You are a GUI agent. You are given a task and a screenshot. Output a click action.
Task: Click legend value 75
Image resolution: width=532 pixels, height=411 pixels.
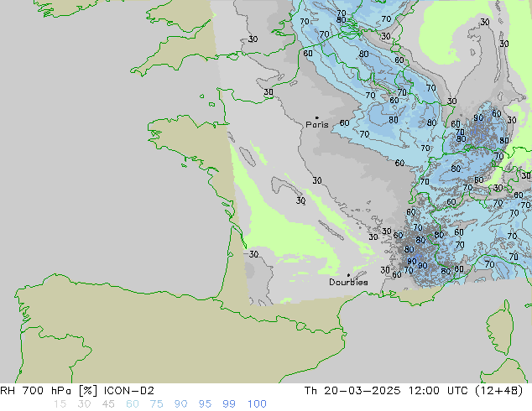click(156, 404)
